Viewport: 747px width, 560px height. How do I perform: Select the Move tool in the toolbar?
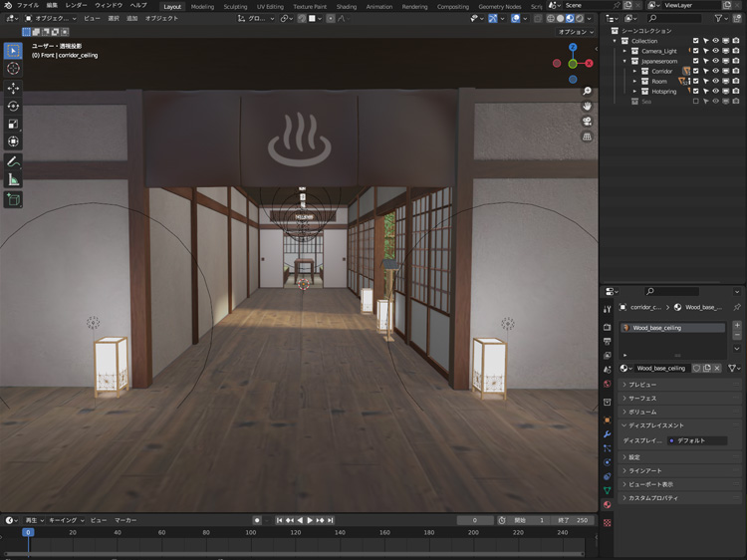pyautogui.click(x=13, y=88)
